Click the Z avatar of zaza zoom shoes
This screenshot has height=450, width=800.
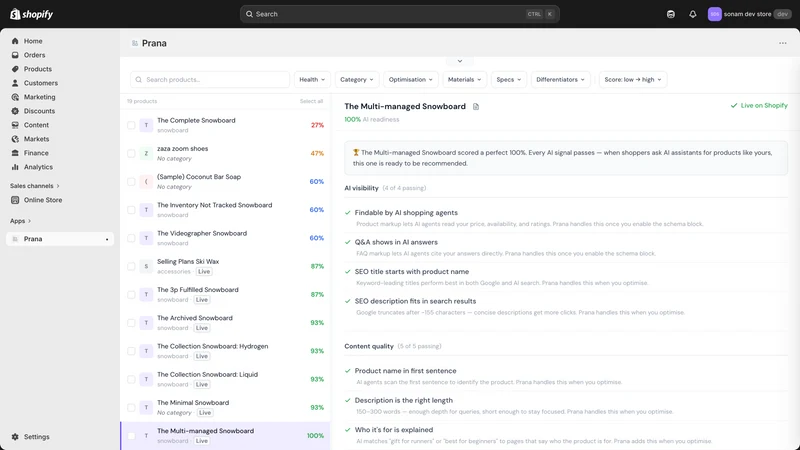[146, 154]
